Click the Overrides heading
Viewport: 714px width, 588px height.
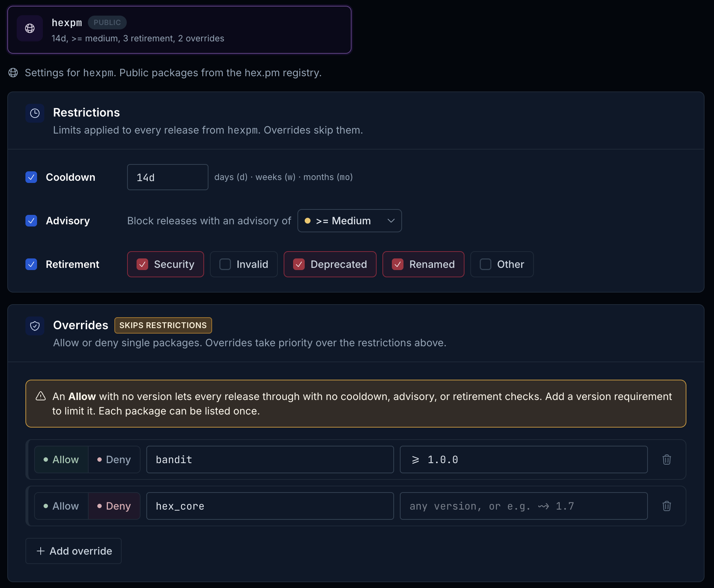tap(81, 325)
